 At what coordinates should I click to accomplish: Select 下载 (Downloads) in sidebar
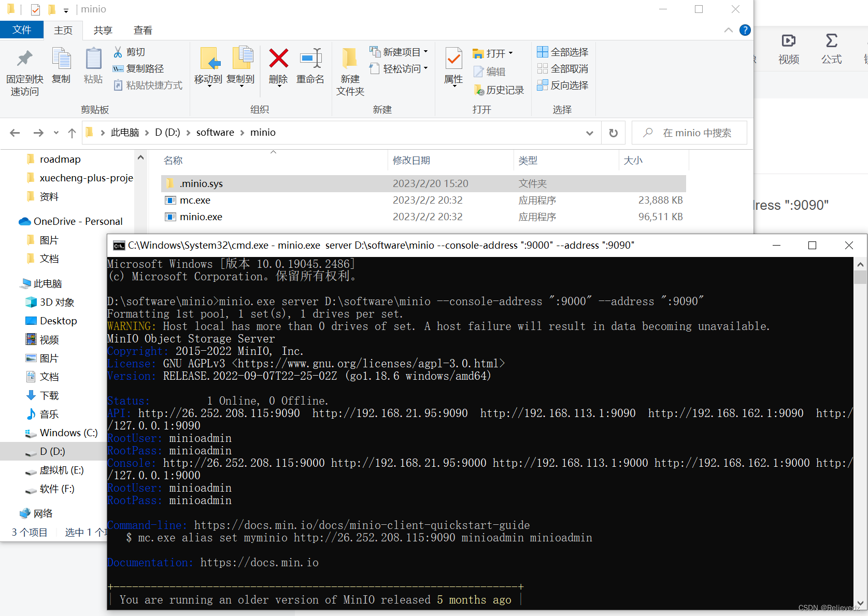42,395
